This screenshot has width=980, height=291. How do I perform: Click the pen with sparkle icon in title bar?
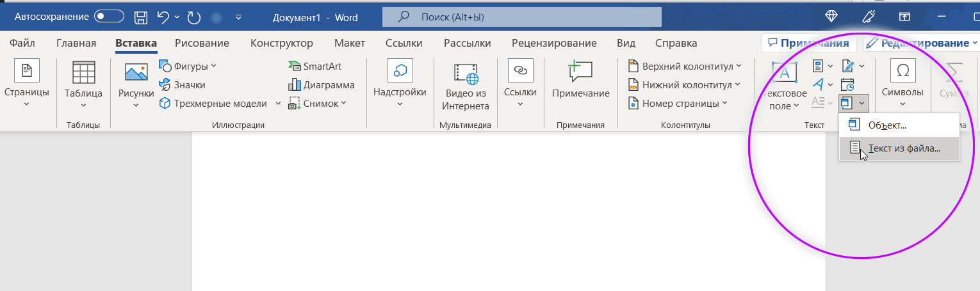click(x=869, y=17)
